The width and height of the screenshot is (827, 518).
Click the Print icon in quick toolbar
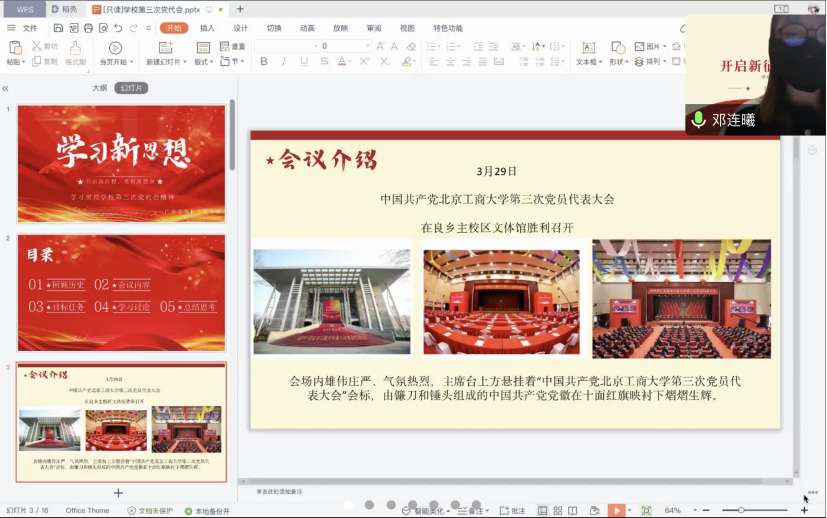click(89, 28)
